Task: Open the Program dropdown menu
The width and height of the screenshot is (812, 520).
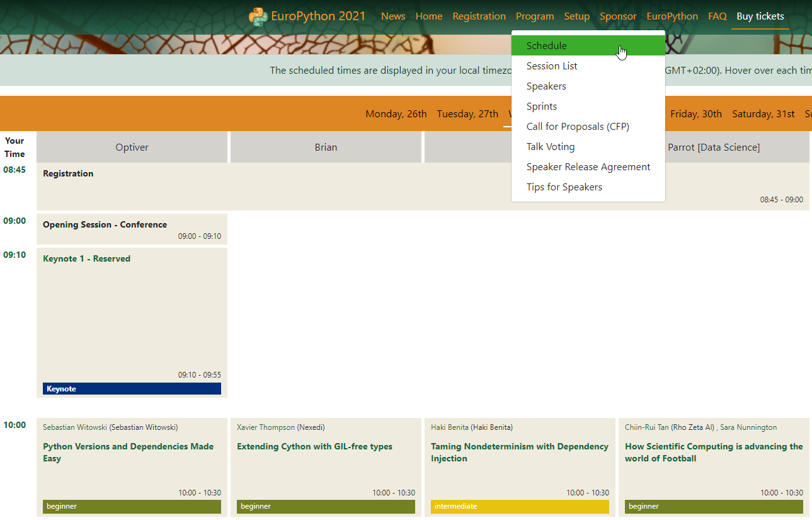Action: (x=534, y=16)
